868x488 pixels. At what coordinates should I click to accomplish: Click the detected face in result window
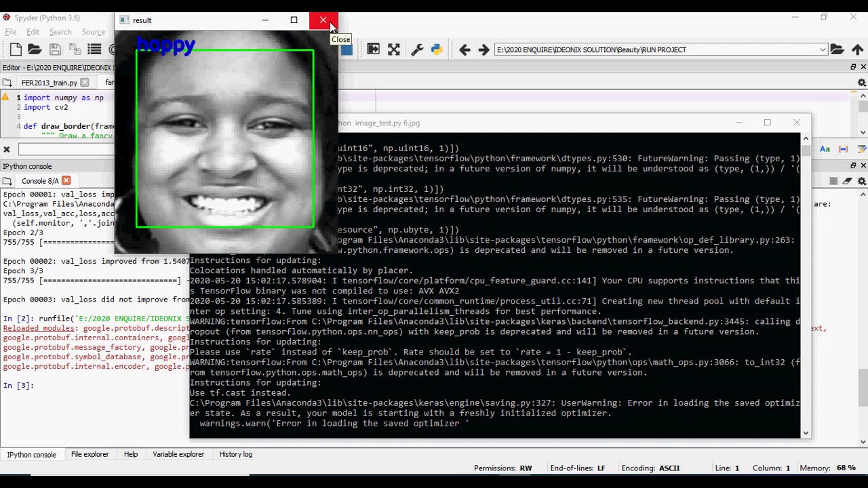[x=225, y=139]
